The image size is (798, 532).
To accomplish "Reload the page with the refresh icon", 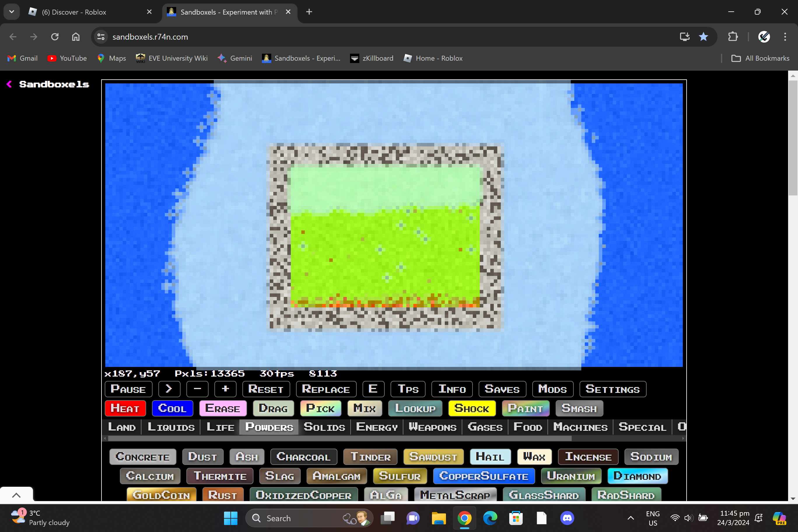I will (x=55, y=37).
